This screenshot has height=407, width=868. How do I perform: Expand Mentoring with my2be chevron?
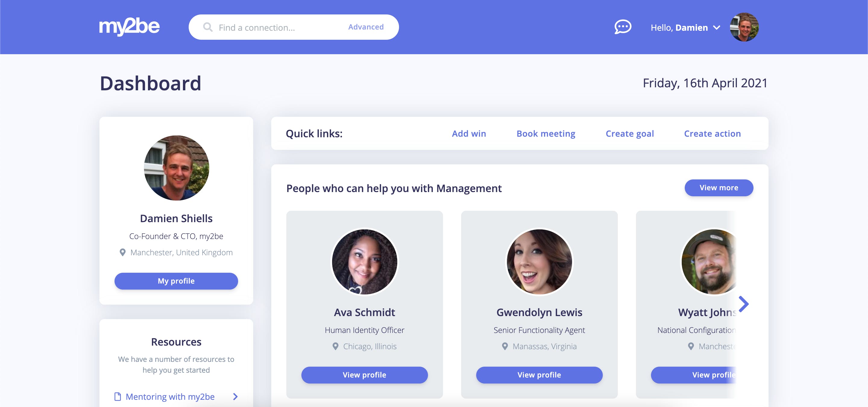[x=235, y=396]
